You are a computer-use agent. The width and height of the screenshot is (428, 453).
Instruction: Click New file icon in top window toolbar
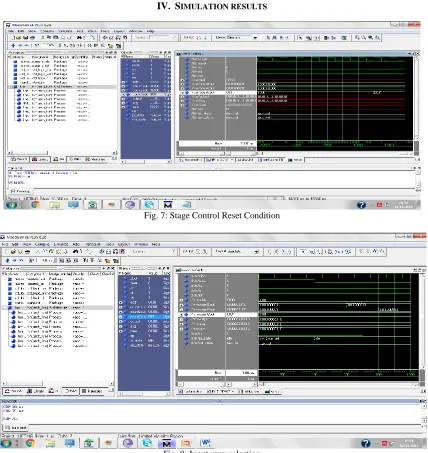click(13, 38)
